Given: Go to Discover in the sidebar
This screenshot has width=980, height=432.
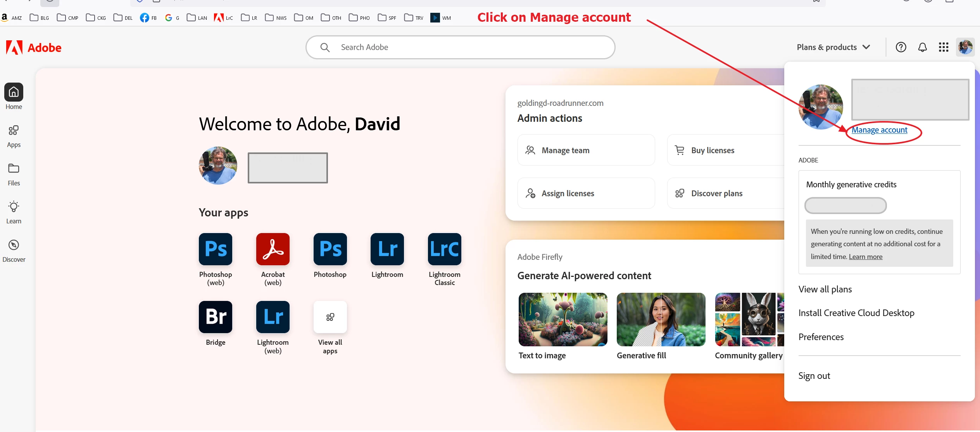Looking at the screenshot, I should click(x=14, y=251).
